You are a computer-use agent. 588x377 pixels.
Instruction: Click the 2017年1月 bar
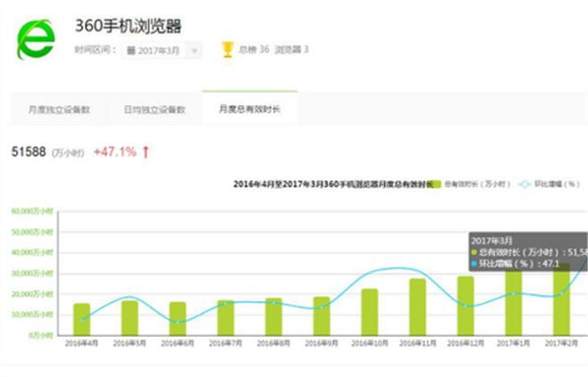tap(513, 302)
